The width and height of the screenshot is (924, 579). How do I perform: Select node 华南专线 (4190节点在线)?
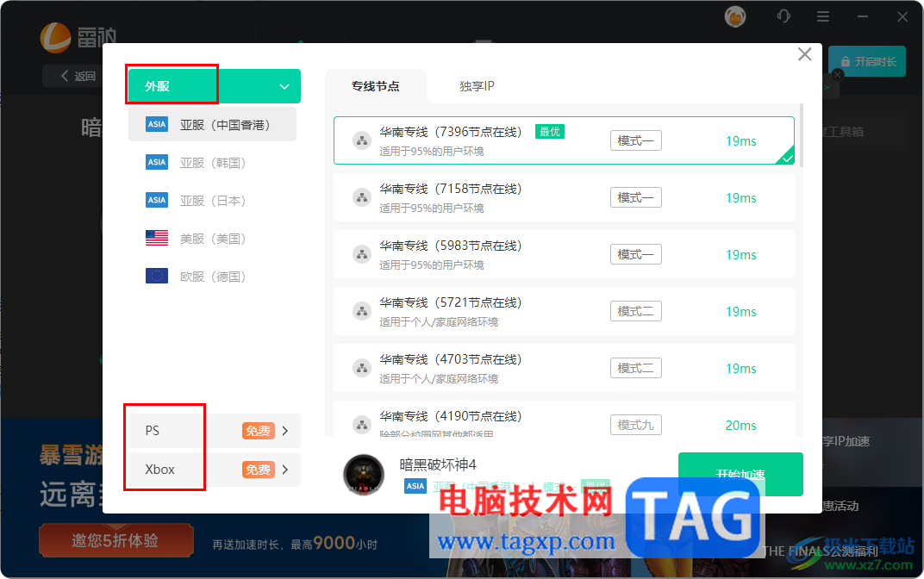(x=564, y=419)
